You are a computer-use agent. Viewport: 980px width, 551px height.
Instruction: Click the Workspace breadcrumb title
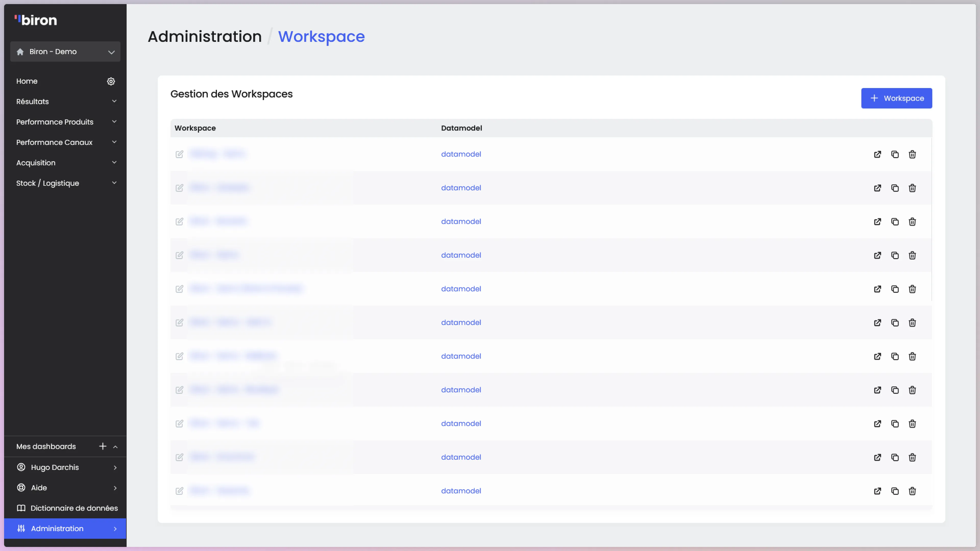pos(322,36)
